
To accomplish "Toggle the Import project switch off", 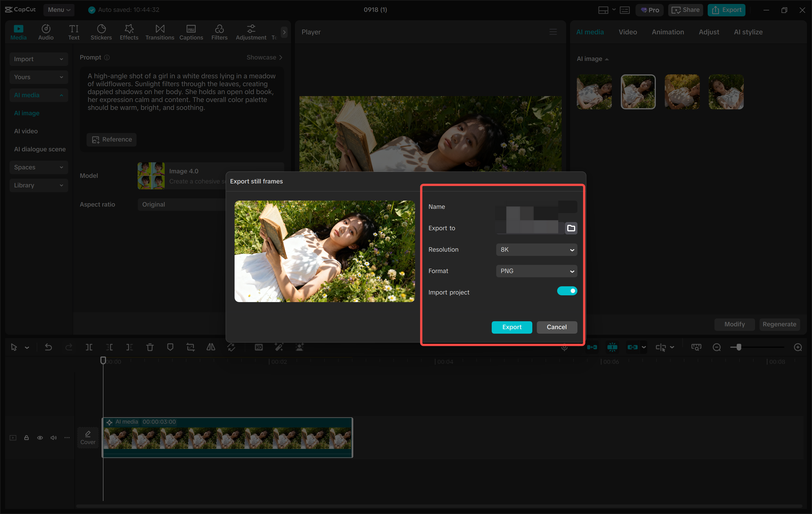I will point(567,291).
